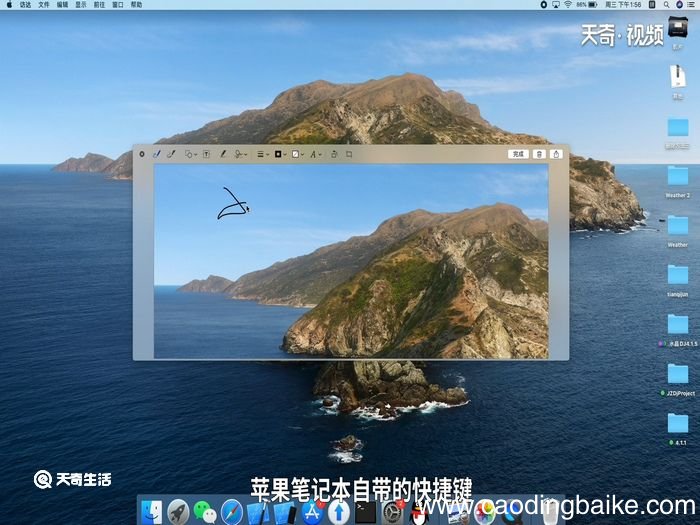Select the Highlight marker tool

(x=223, y=154)
